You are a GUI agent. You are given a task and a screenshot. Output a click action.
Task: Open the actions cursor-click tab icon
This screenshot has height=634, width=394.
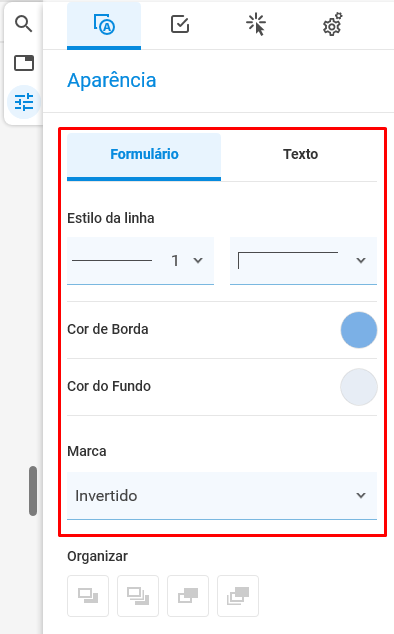pyautogui.click(x=256, y=24)
